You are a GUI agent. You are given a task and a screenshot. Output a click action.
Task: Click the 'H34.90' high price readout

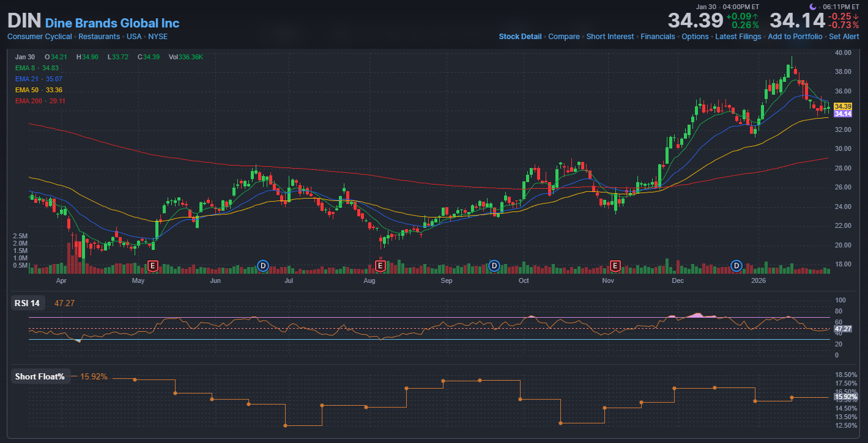pos(87,57)
